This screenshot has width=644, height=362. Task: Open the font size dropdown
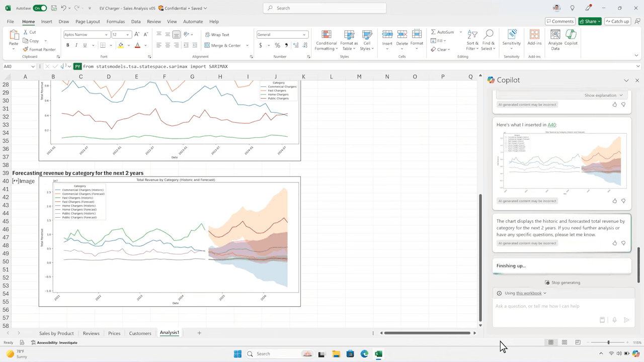point(128,35)
